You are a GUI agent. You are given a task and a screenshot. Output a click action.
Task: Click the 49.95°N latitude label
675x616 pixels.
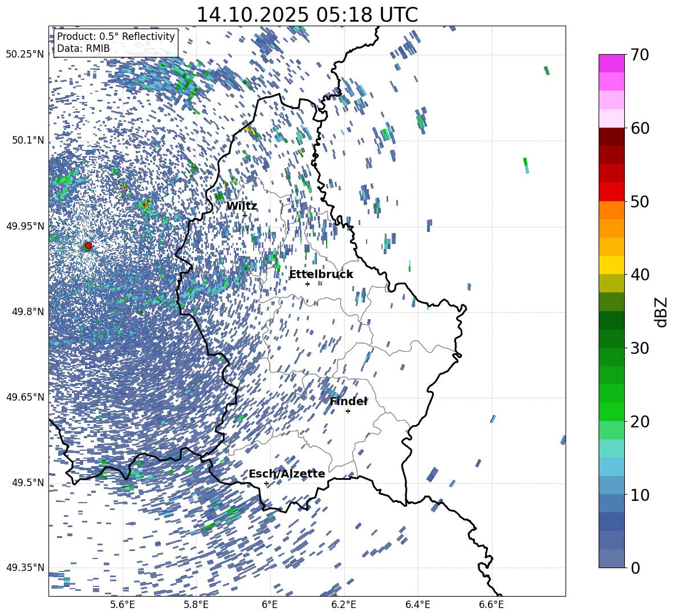tap(25, 226)
